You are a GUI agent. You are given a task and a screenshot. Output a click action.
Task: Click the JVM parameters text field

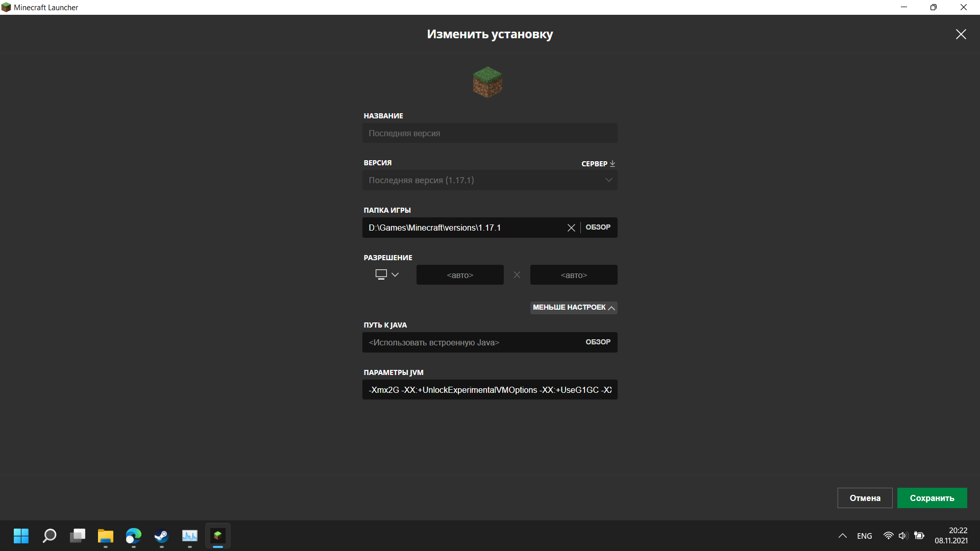click(x=489, y=390)
